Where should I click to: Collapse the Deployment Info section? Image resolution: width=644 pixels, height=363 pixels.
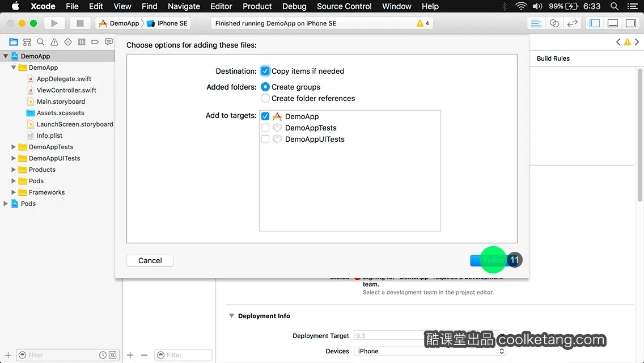(232, 316)
